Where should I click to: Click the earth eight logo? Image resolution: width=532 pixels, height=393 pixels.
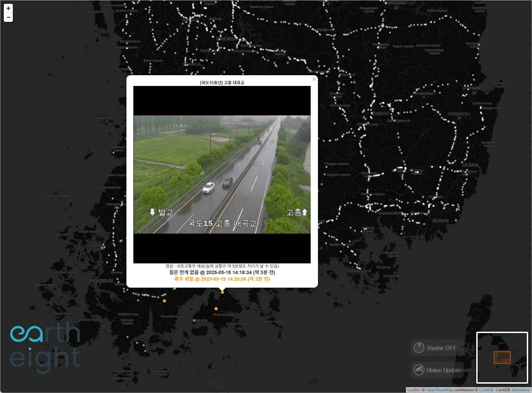(45, 346)
